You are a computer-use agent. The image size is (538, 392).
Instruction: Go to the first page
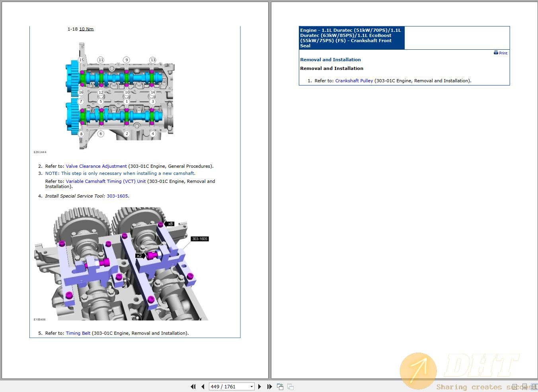(x=193, y=386)
